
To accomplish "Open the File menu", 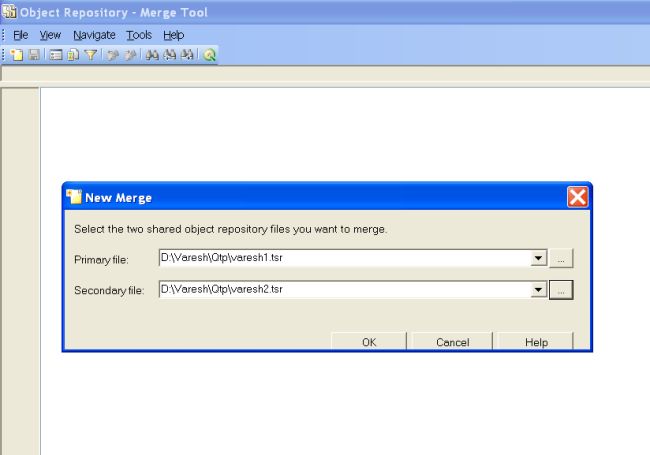I will 20,35.
